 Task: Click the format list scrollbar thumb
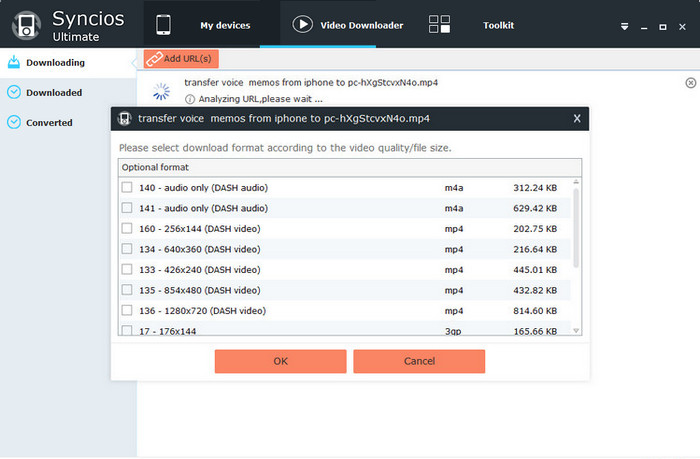[x=576, y=228]
